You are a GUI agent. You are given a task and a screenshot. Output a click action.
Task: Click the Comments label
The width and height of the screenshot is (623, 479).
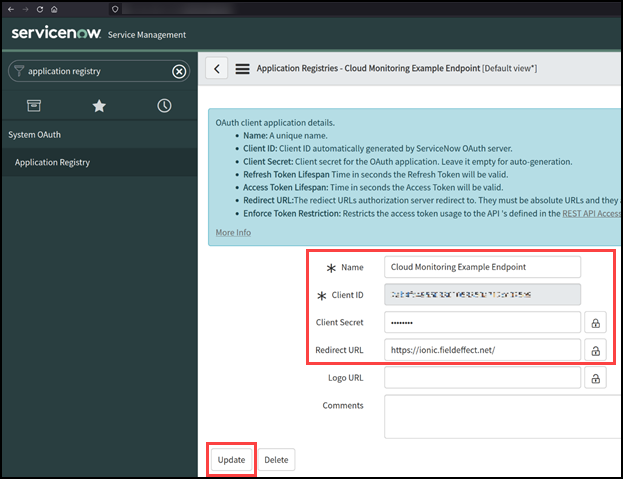[343, 406]
